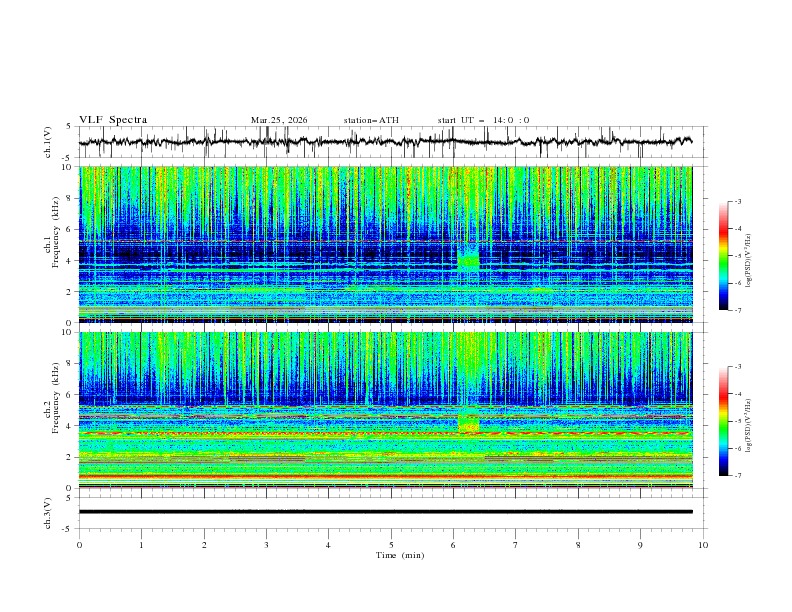The width and height of the screenshot is (792, 612).
Task: Click the "5" tick on the time axis
Action: click(x=391, y=545)
